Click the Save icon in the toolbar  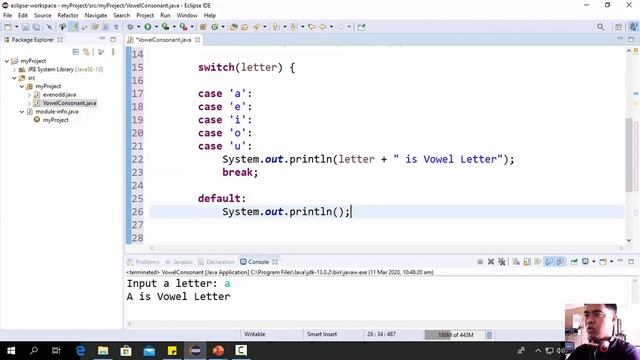click(x=25, y=27)
